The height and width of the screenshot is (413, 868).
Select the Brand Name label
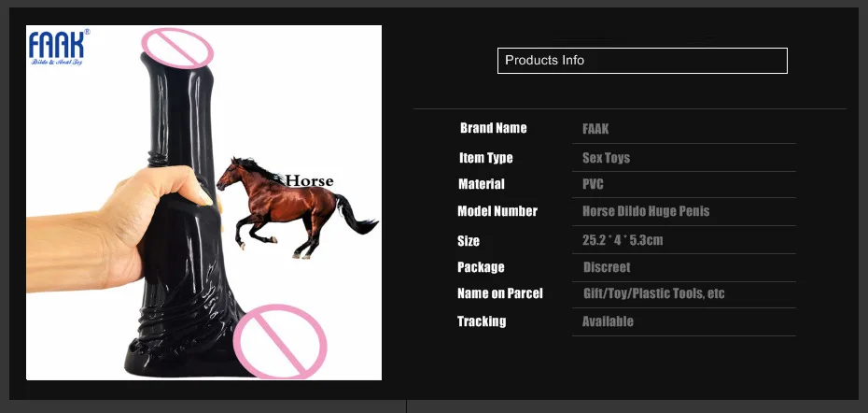493,128
